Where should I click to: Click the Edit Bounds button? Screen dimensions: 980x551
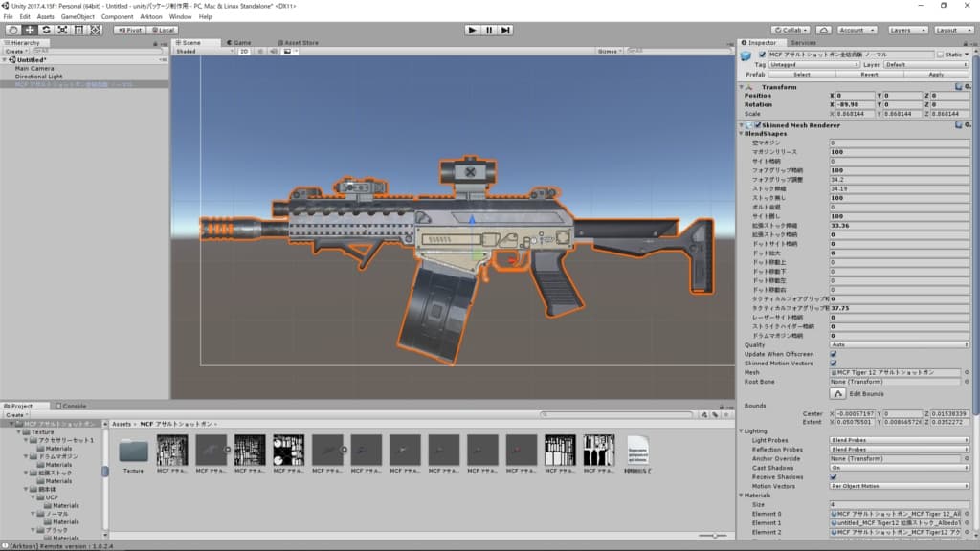point(837,393)
